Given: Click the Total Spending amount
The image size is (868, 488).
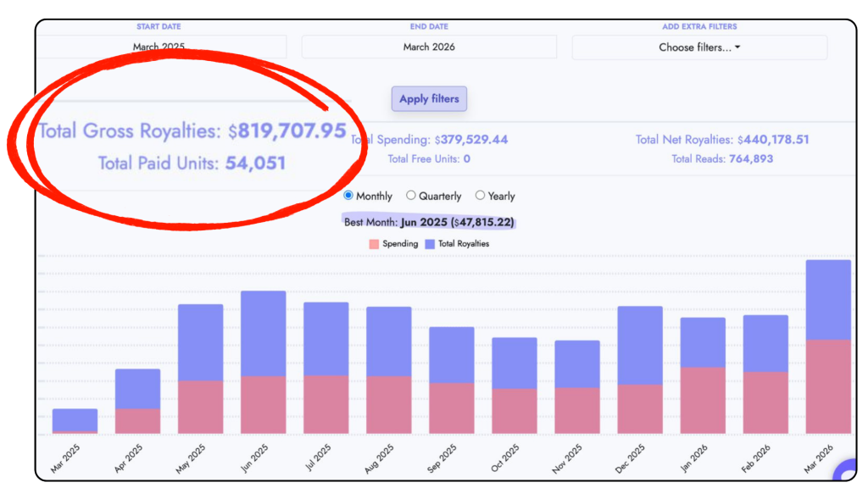Looking at the screenshot, I should click(x=470, y=140).
